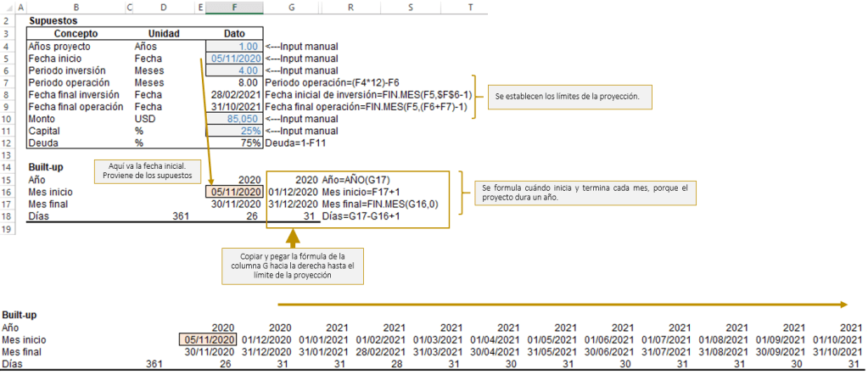The height and width of the screenshot is (375, 868).
Task: Select the Monto cell with 85,050
Action: (234, 120)
